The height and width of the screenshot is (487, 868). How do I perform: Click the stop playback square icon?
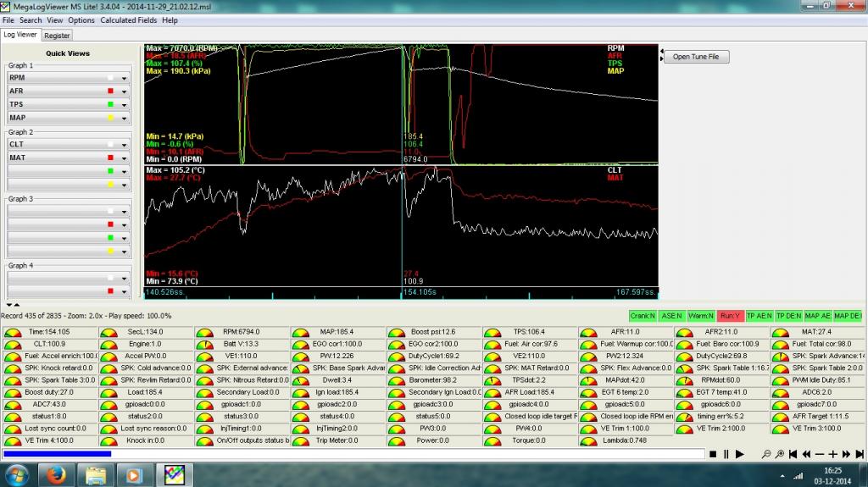click(712, 455)
